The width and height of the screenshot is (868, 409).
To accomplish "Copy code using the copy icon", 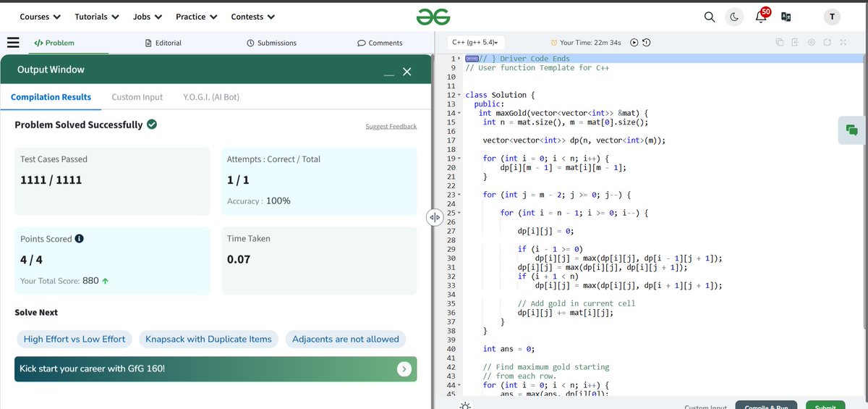I will [780, 43].
